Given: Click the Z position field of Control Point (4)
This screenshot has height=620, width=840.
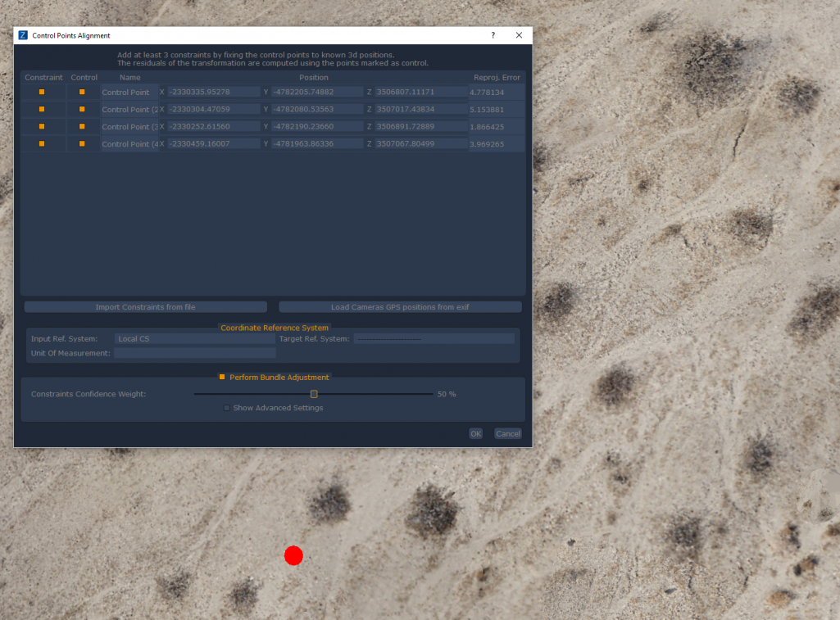Looking at the screenshot, I should click(x=420, y=143).
